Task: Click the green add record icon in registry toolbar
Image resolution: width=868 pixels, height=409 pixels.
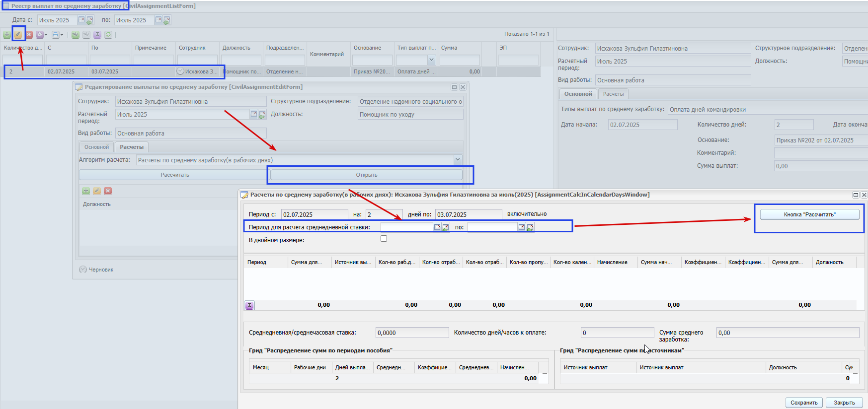Action: 7,35
